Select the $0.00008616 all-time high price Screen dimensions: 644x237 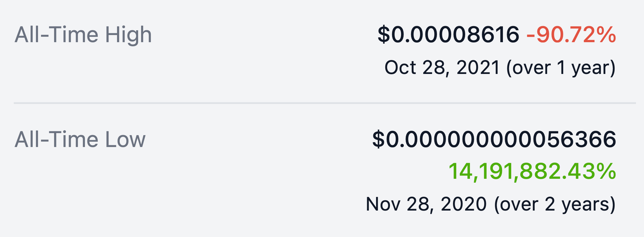tap(448, 35)
